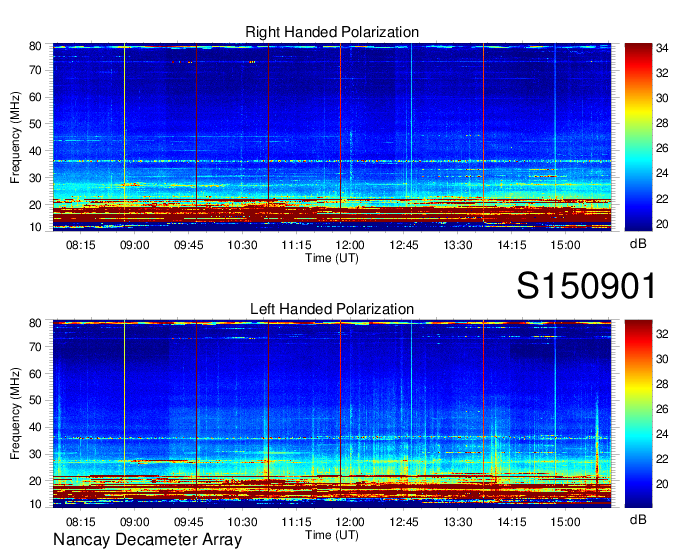Click the "80" frequency tick of Left Handed plot
The width and height of the screenshot is (680, 552).
pyautogui.click(x=35, y=323)
